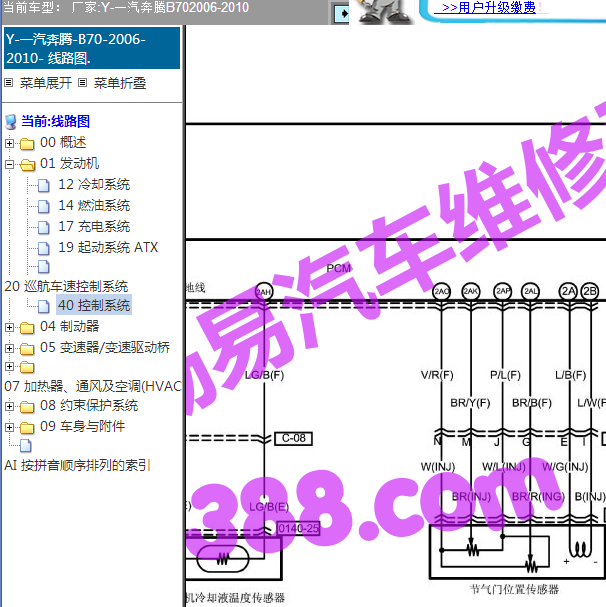Click the 40 控制系统 page icon

[44, 306]
